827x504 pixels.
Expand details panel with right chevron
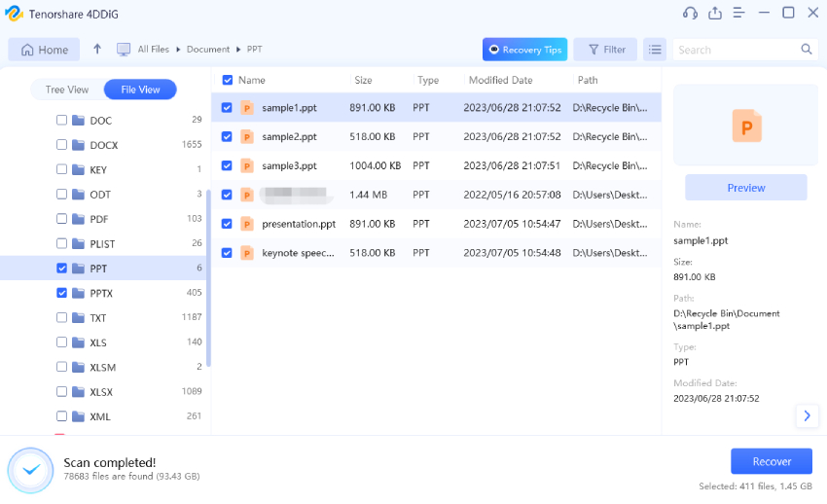click(x=807, y=415)
